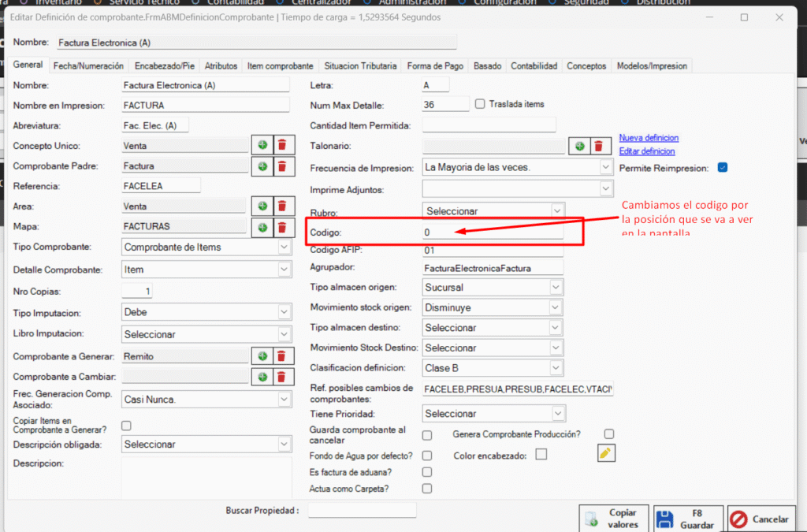The width and height of the screenshot is (807, 532).
Task: Click green add icon next to Talonario
Action: click(579, 146)
